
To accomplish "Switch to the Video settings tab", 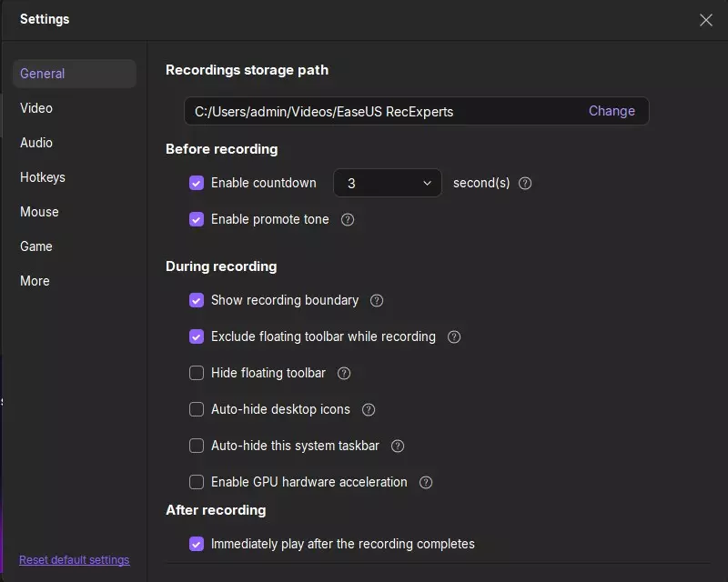I will click(36, 108).
